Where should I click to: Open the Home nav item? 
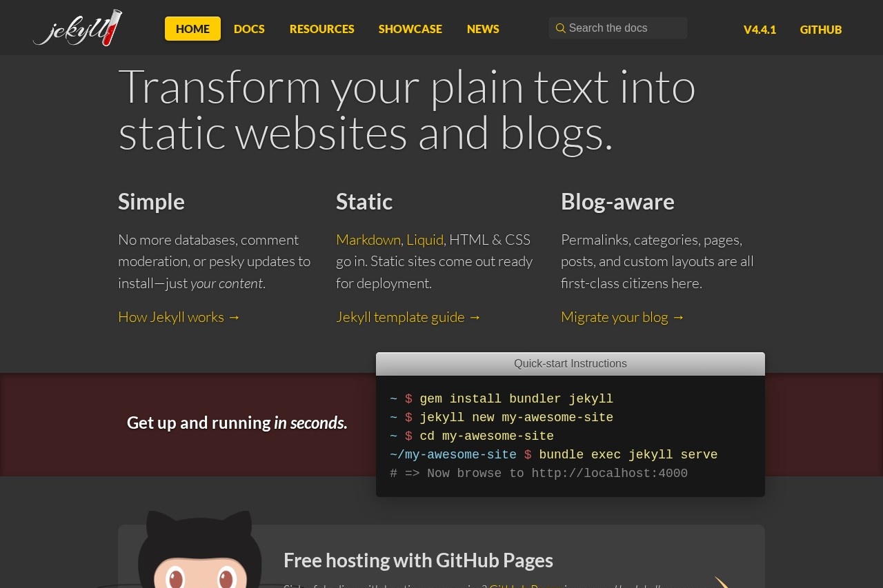[192, 29]
